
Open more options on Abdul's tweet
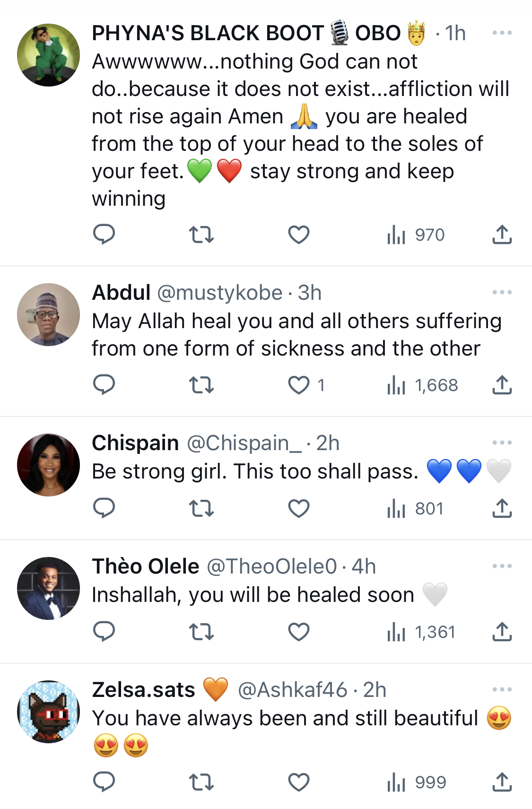pos(502,292)
